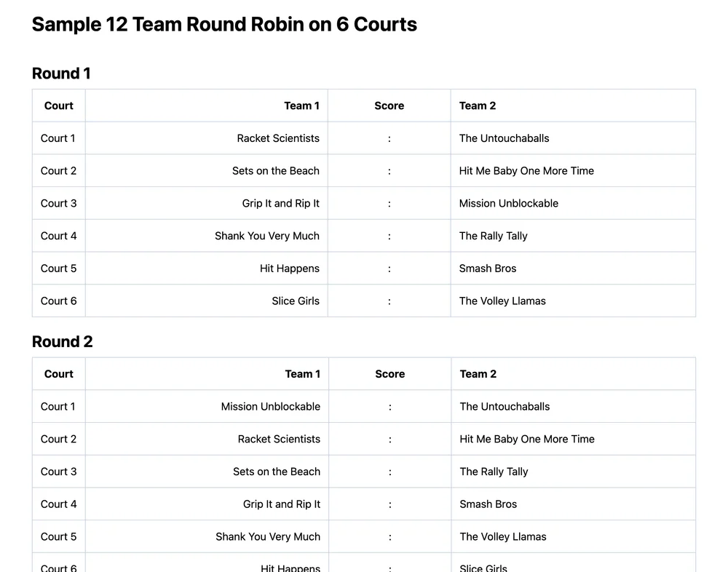
Task: Select Shank You Very Much in Round 1
Action: (x=267, y=236)
